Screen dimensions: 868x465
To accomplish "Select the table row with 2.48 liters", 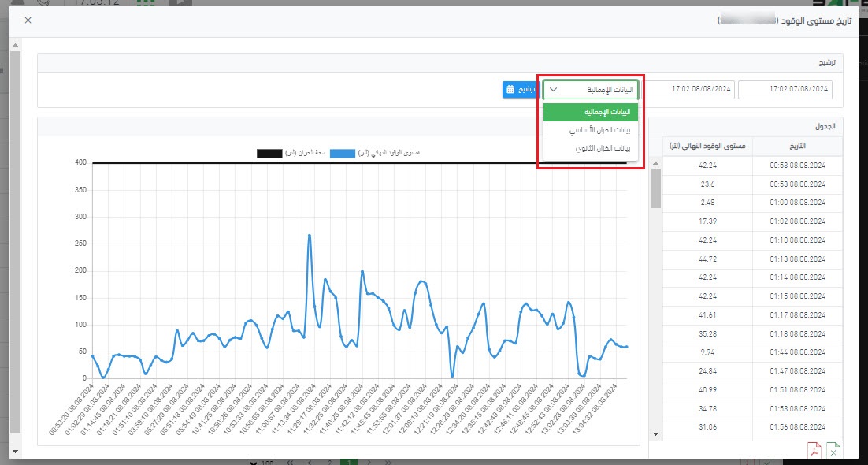I will [707, 203].
